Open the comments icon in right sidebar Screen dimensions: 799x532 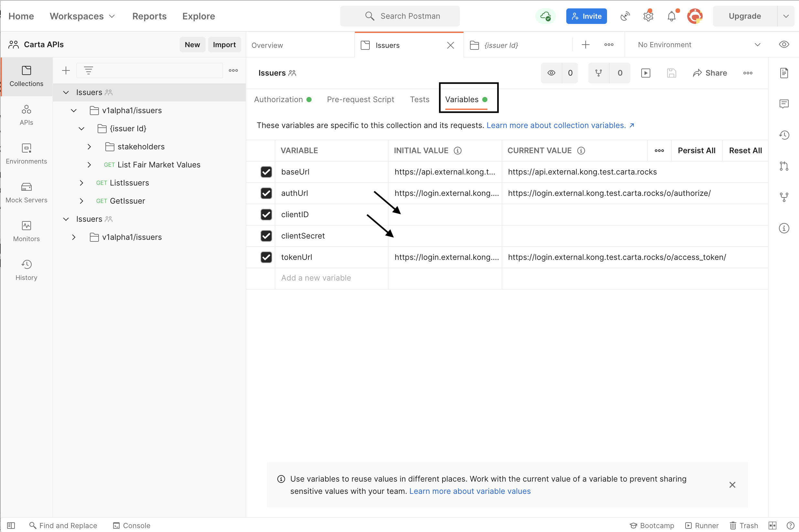(784, 104)
